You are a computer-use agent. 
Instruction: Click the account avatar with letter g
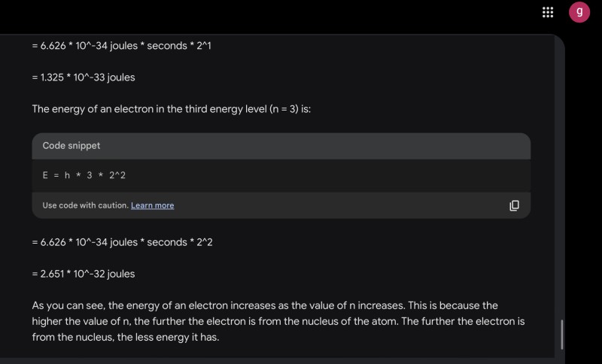[579, 12]
